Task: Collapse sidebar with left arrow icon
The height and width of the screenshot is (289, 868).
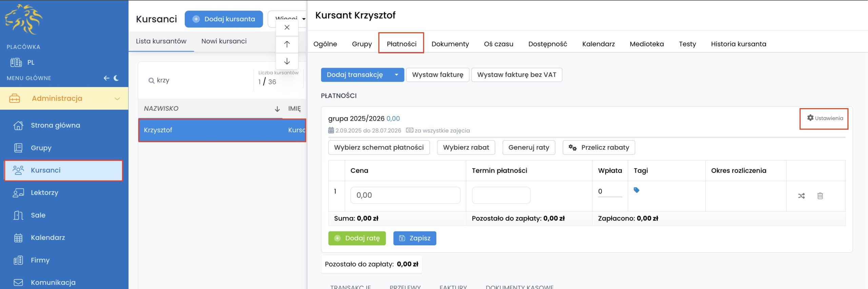Action: pyautogui.click(x=106, y=78)
